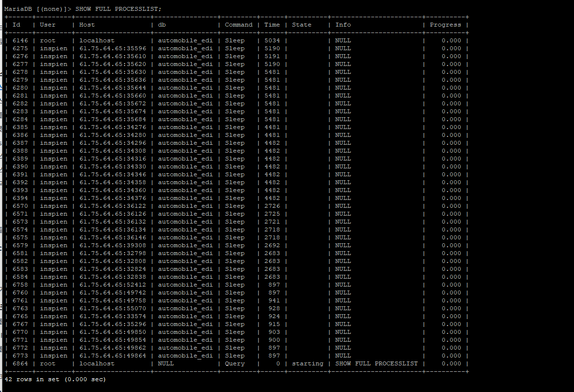Click the Host column header

click(87, 25)
